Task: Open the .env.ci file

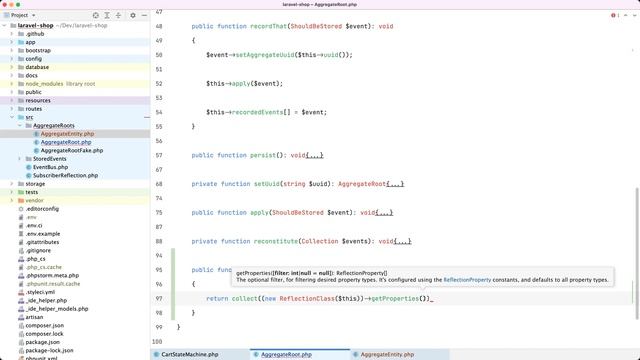Action: [34, 225]
